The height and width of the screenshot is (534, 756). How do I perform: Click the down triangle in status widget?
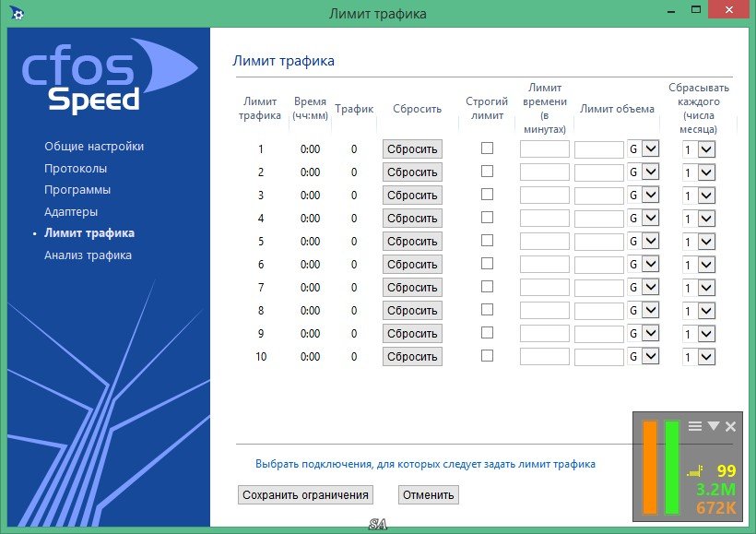click(713, 426)
